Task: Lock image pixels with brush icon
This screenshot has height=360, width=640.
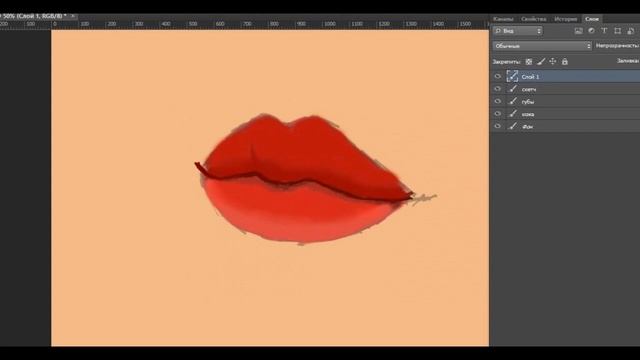Action: (541, 62)
